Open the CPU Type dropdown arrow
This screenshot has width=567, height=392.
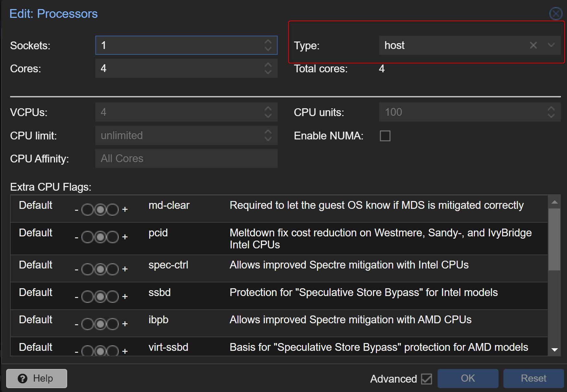(551, 45)
